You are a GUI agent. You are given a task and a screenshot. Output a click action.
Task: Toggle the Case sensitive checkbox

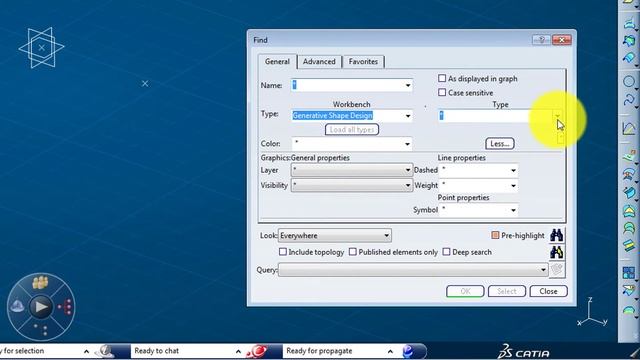[x=442, y=92]
